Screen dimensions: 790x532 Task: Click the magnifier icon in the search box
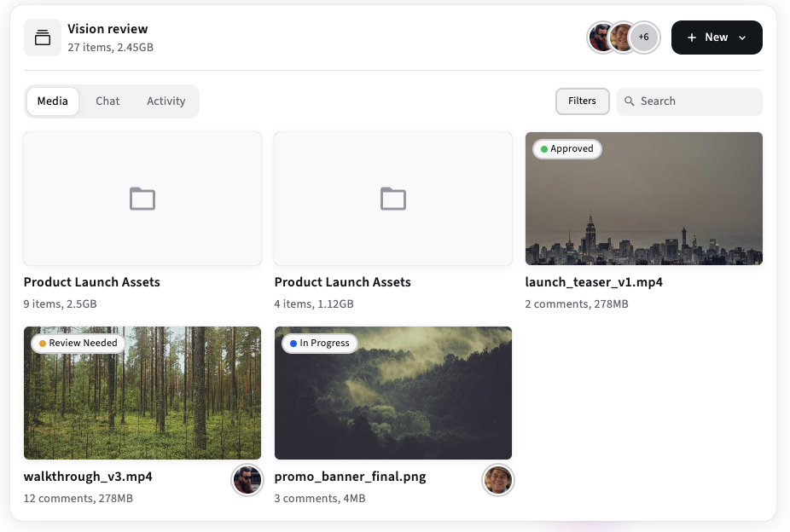point(630,101)
